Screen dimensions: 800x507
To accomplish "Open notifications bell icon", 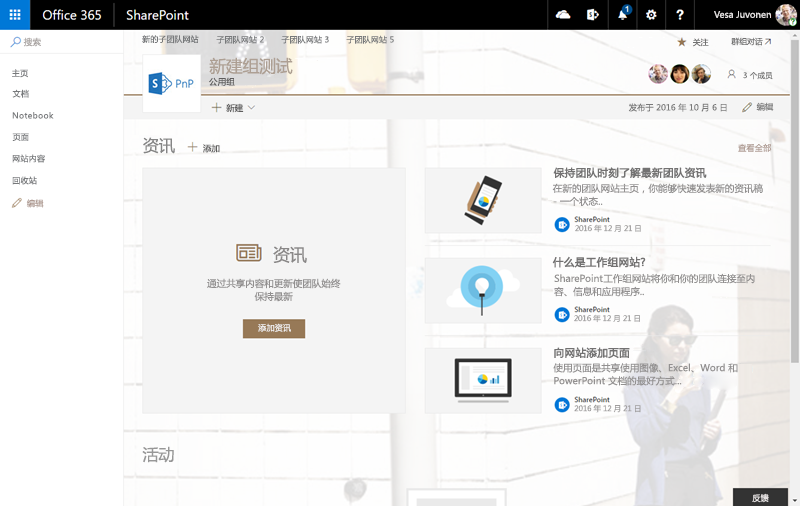I will pyautogui.click(x=623, y=15).
